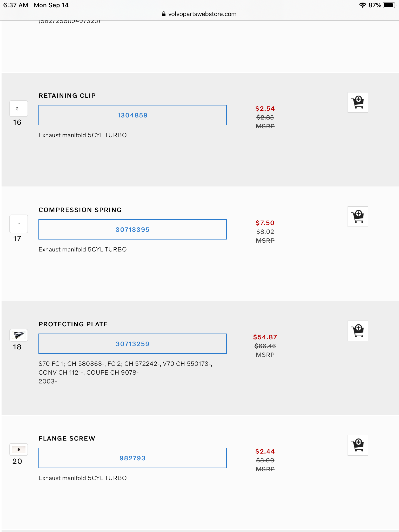Add Compression Spring to cart

tap(358, 217)
